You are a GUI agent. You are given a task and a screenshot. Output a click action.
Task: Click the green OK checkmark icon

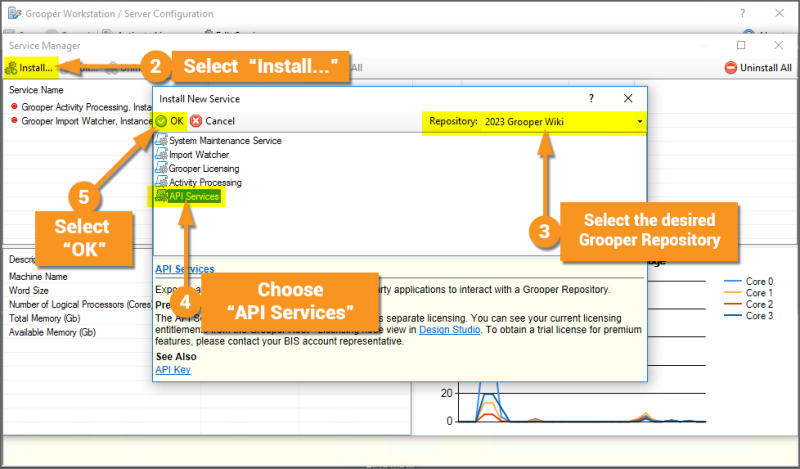(x=161, y=121)
